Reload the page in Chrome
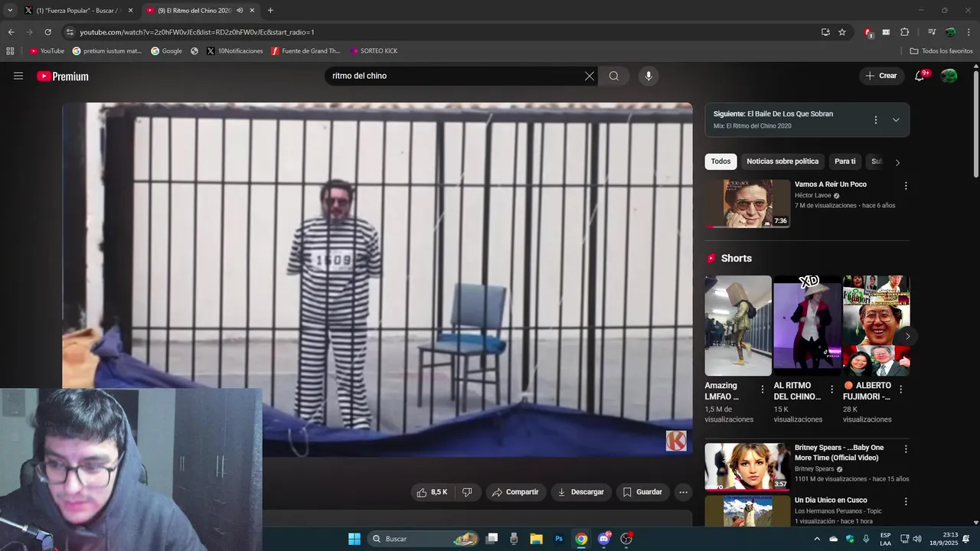 point(47,32)
